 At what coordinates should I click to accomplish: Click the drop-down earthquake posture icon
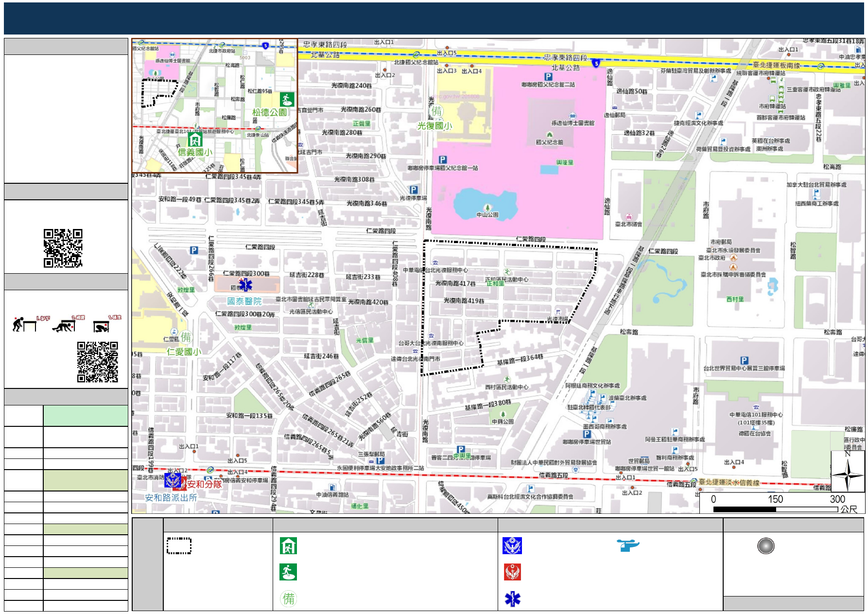tap(24, 324)
